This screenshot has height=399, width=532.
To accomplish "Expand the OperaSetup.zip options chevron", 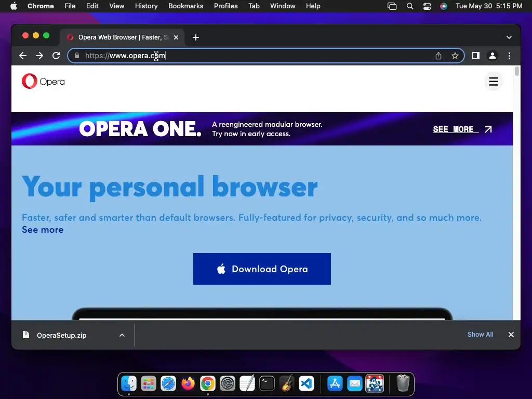I will [122, 335].
